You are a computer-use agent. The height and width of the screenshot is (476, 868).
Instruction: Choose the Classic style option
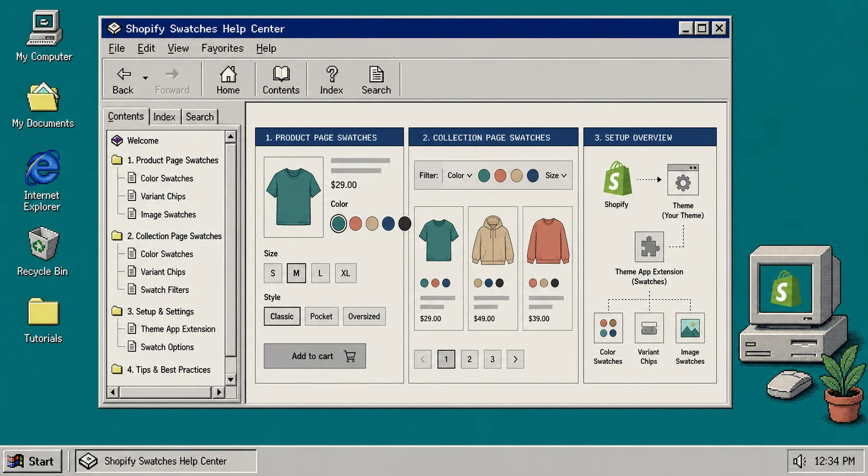(282, 316)
